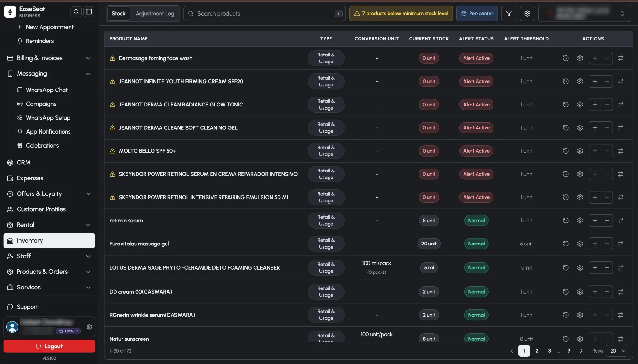
Task: Click the Current Stock column header
Action: click(x=429, y=39)
